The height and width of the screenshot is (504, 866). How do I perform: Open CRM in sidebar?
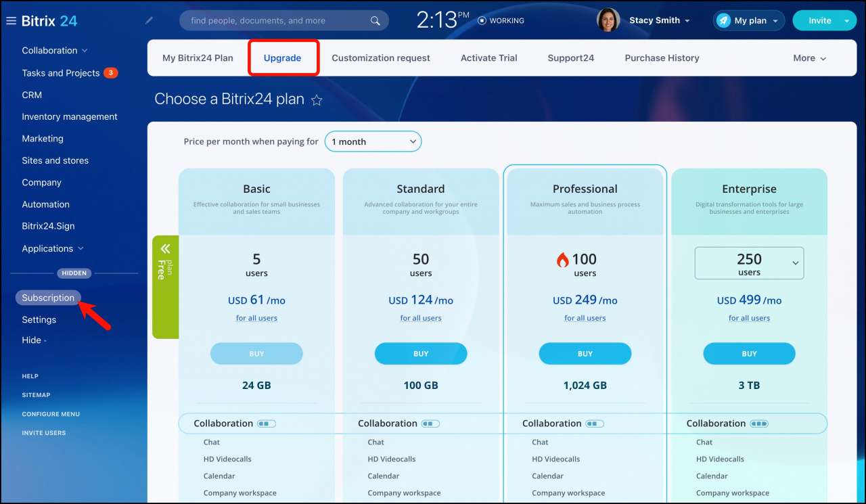(x=32, y=95)
